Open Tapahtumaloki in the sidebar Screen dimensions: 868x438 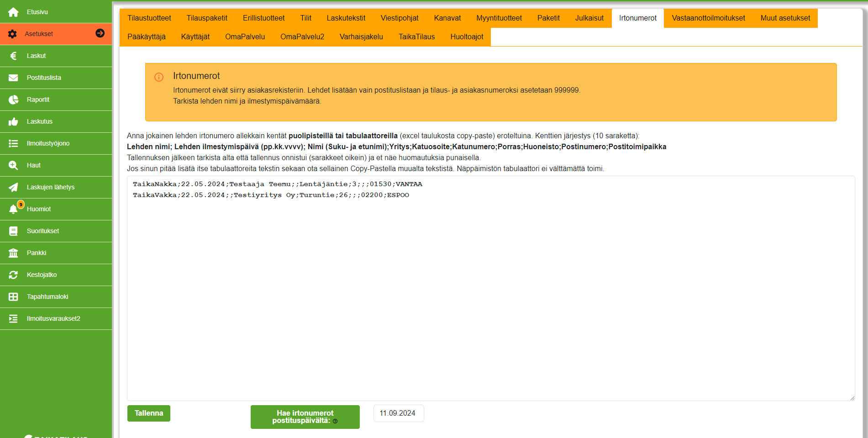click(x=56, y=297)
